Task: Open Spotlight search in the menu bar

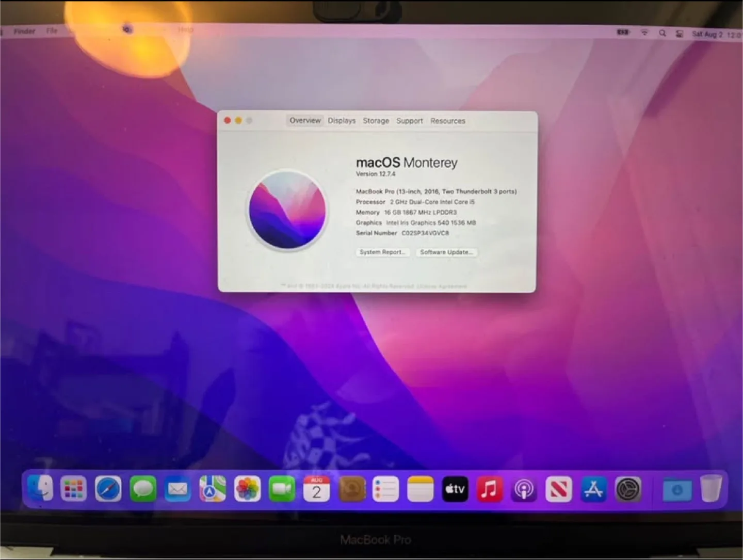Action: (663, 33)
